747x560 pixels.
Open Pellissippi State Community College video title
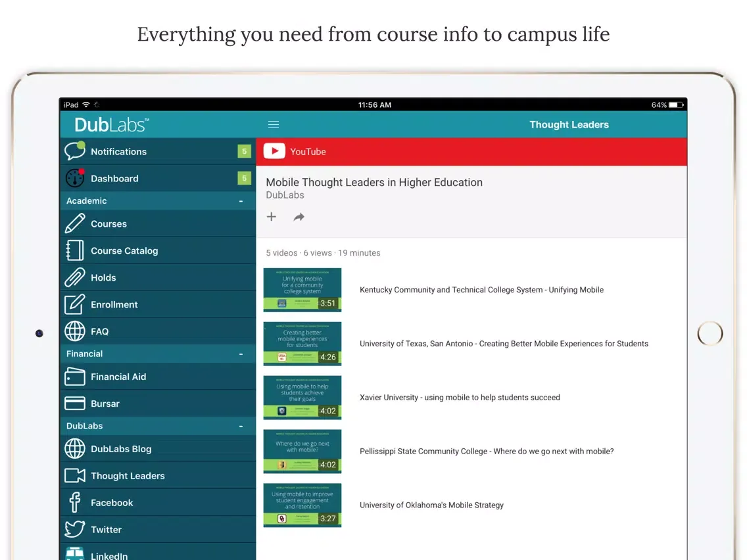pos(487,451)
